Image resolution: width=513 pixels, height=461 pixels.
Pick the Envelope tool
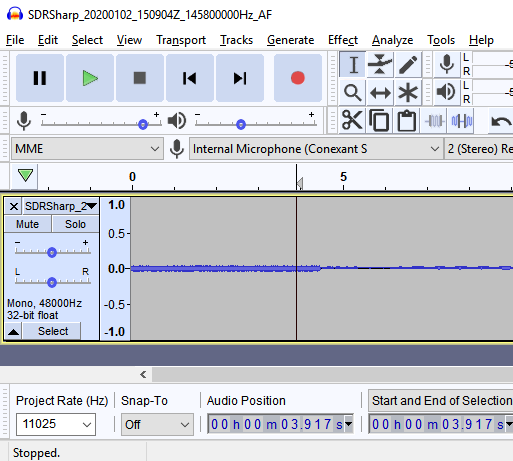(x=380, y=64)
